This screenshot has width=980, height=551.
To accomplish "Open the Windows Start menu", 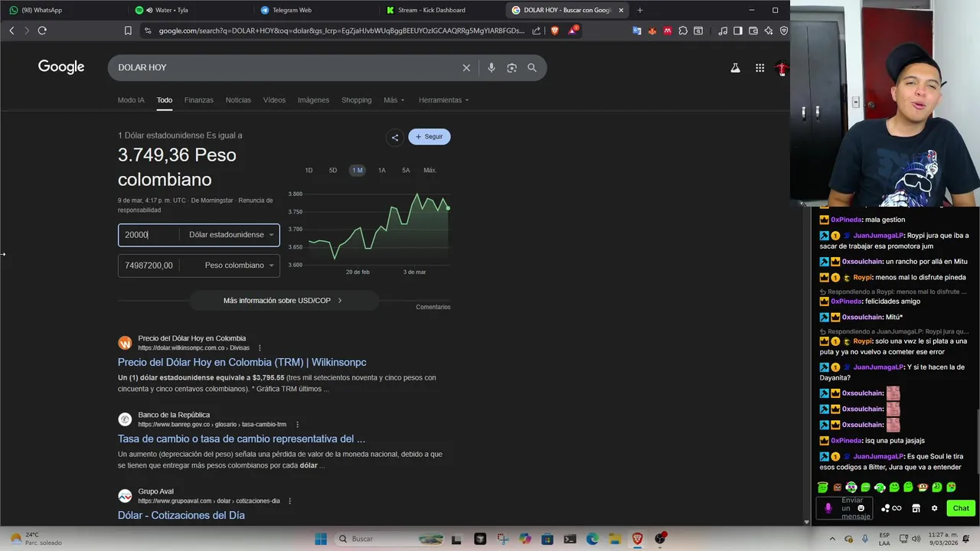I will [321, 539].
